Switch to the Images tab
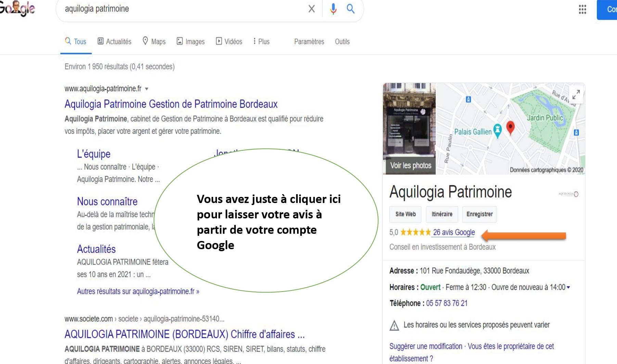Screen dimensions: 617x364 click(191, 41)
